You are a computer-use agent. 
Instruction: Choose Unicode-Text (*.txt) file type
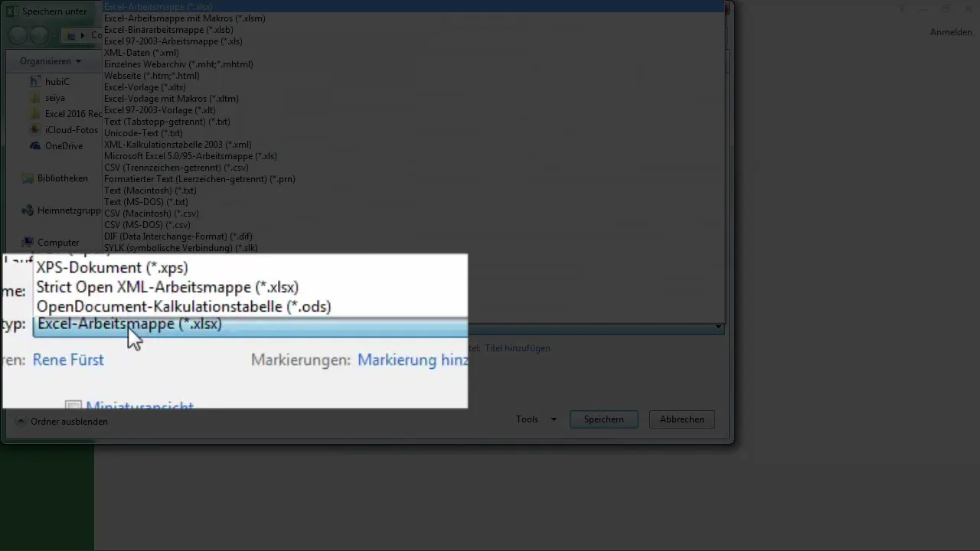pyautogui.click(x=413, y=133)
